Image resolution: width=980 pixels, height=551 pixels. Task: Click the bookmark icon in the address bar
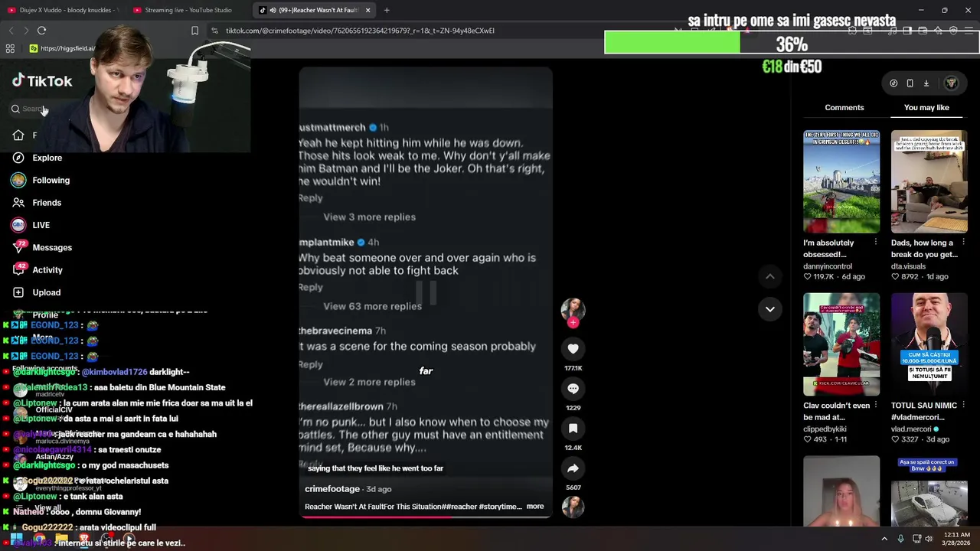194,31
